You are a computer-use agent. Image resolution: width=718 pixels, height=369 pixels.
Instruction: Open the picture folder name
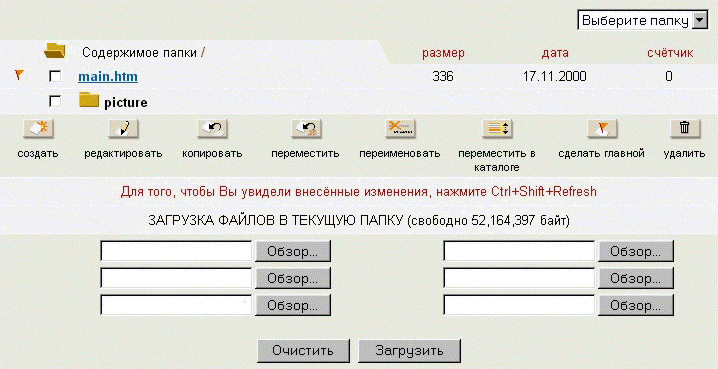click(x=126, y=103)
